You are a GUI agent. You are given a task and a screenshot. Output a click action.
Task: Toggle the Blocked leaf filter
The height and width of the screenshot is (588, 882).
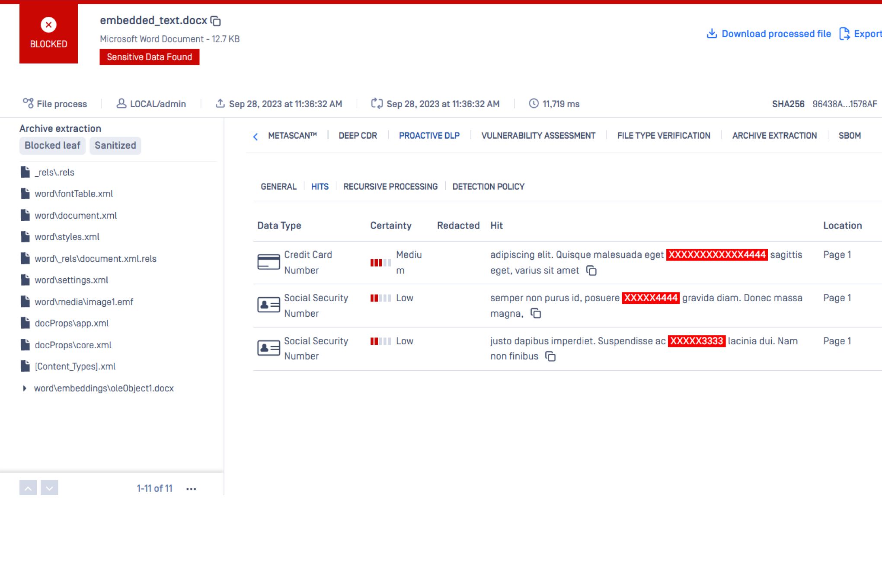[x=52, y=146]
